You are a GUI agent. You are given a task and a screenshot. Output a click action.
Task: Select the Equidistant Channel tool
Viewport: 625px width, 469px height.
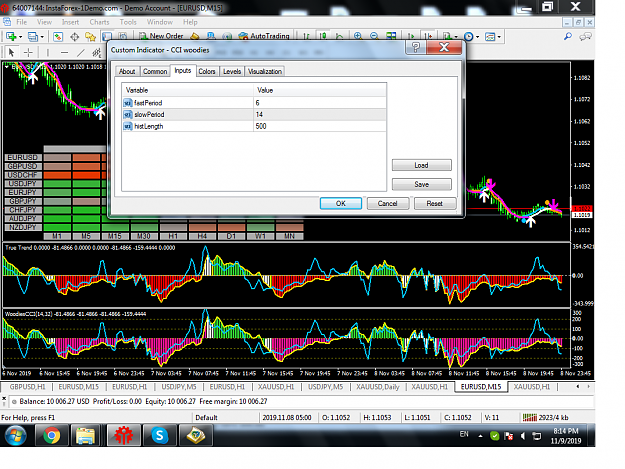pyautogui.click(x=96, y=52)
